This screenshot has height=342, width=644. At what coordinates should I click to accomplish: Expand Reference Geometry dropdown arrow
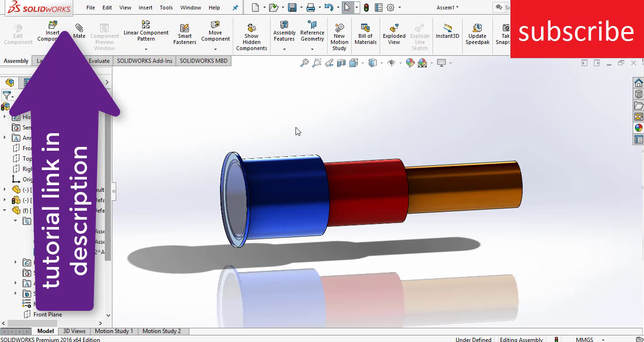(312, 49)
